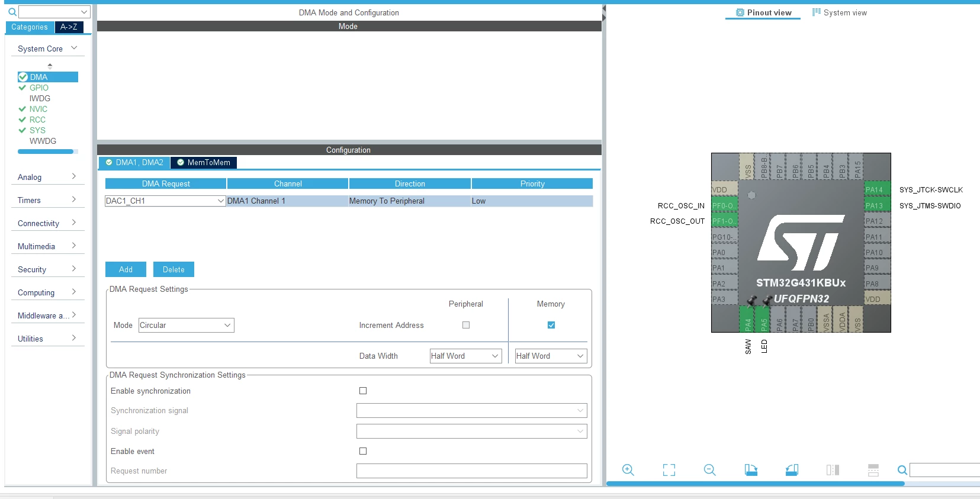
Task: Open Memory data width Half Word dropdown
Action: (x=551, y=356)
